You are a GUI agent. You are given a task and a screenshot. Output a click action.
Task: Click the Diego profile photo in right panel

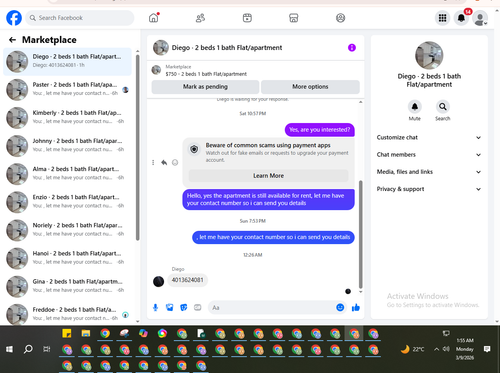(x=429, y=55)
